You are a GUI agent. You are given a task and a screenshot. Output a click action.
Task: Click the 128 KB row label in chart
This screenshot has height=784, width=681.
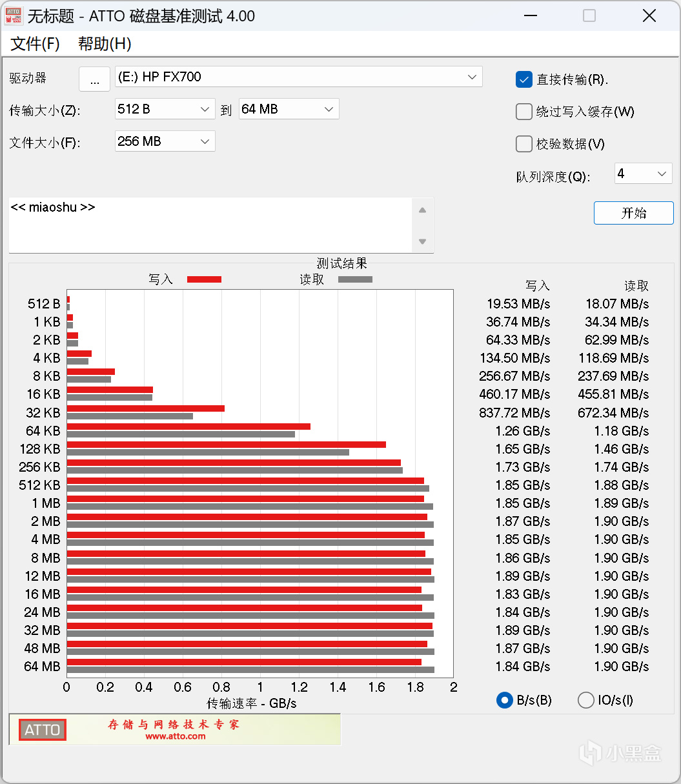pyautogui.click(x=40, y=449)
